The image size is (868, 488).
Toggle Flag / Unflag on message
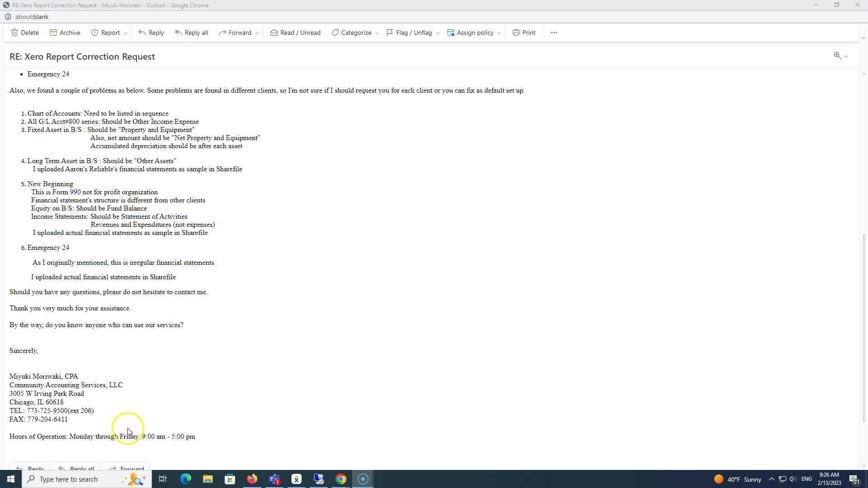tap(410, 33)
